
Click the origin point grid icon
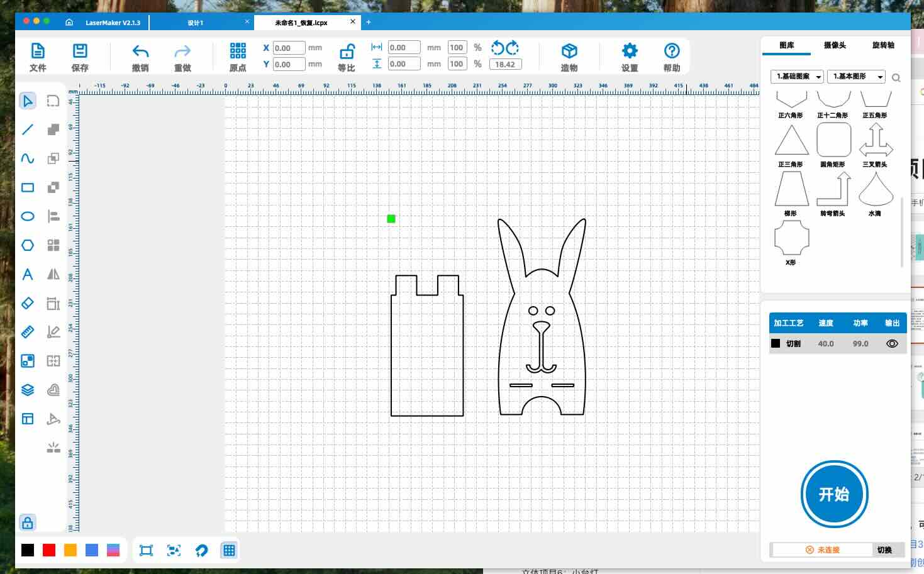click(238, 52)
